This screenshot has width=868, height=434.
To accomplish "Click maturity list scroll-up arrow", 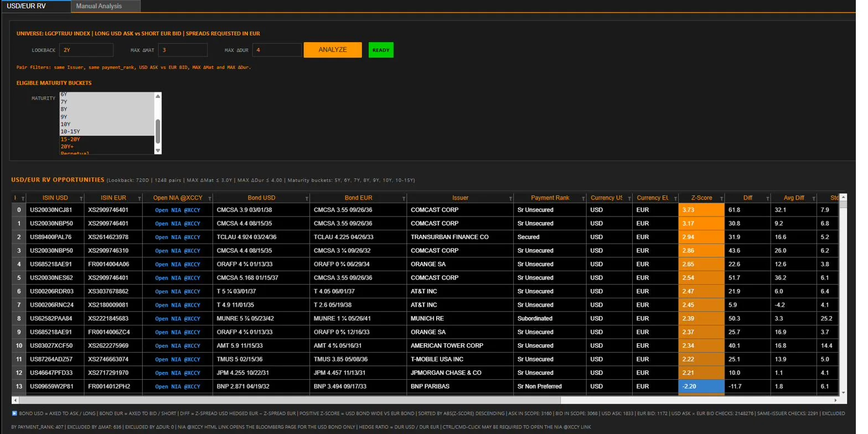I will pyautogui.click(x=158, y=96).
